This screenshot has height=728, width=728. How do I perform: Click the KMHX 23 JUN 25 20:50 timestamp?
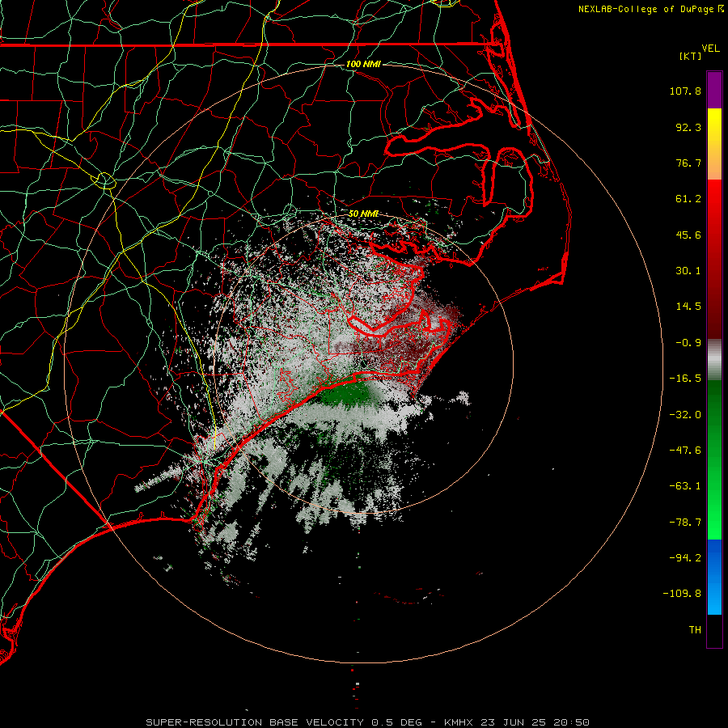517,722
